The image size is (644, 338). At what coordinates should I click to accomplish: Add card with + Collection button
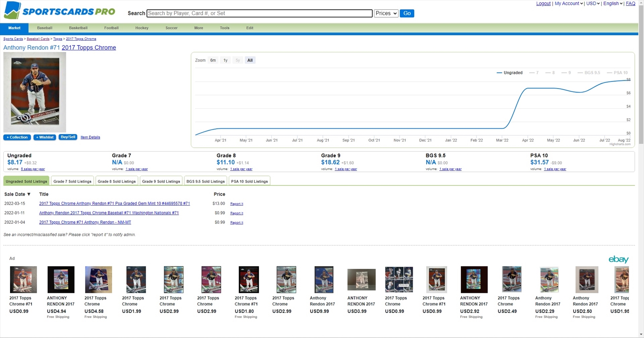pyautogui.click(x=17, y=137)
